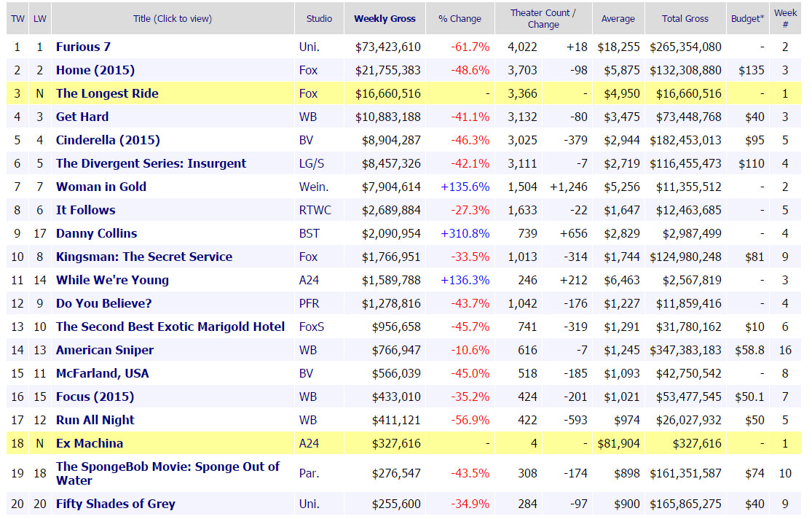Click the Par. studio link
This screenshot has width=812, height=519.
coord(309,473)
